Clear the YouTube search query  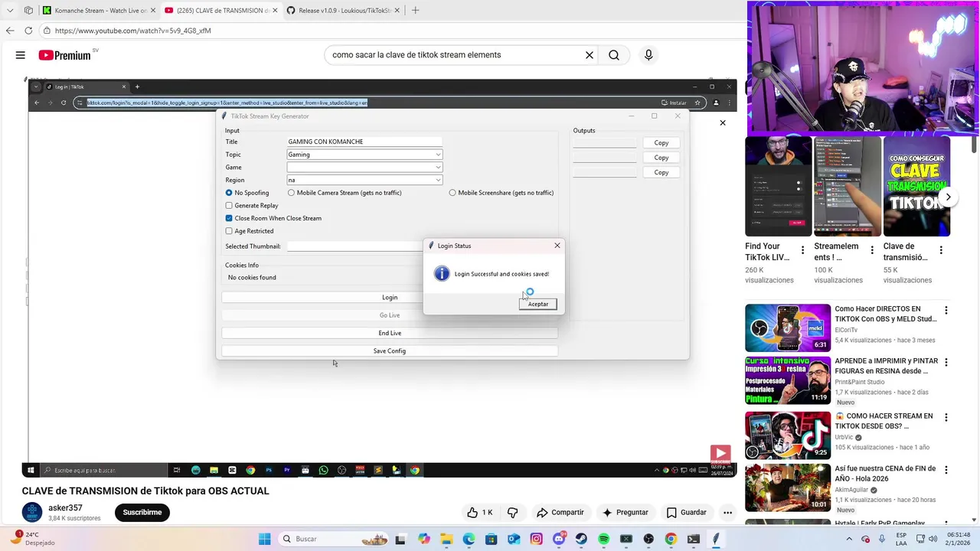pyautogui.click(x=590, y=55)
